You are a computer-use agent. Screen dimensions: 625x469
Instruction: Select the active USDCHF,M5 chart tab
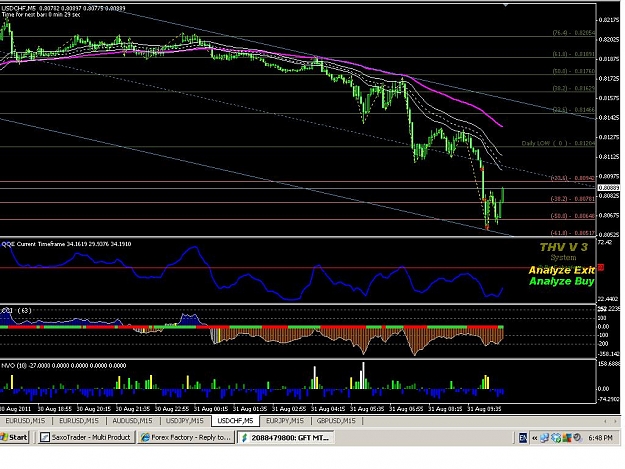tap(235, 421)
